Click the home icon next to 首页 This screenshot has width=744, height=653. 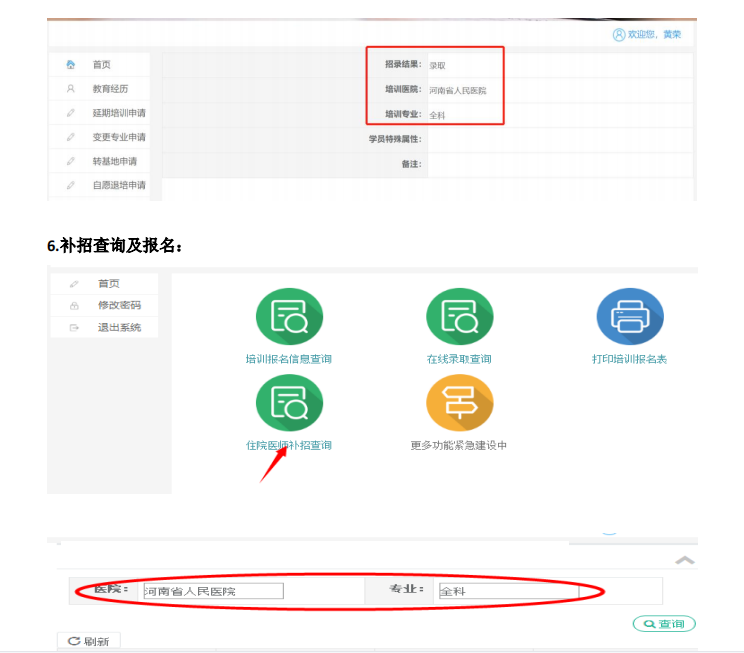pyautogui.click(x=71, y=65)
